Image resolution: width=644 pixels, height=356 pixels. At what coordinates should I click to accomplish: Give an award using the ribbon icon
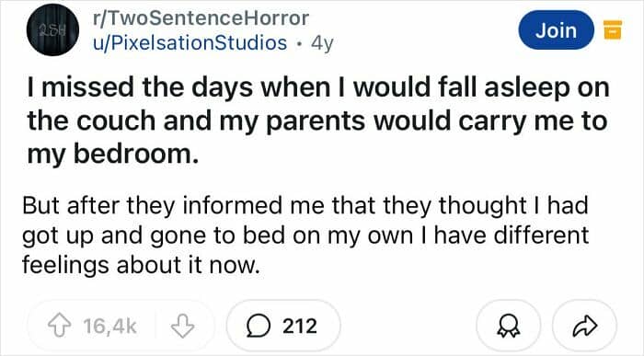[x=509, y=327]
